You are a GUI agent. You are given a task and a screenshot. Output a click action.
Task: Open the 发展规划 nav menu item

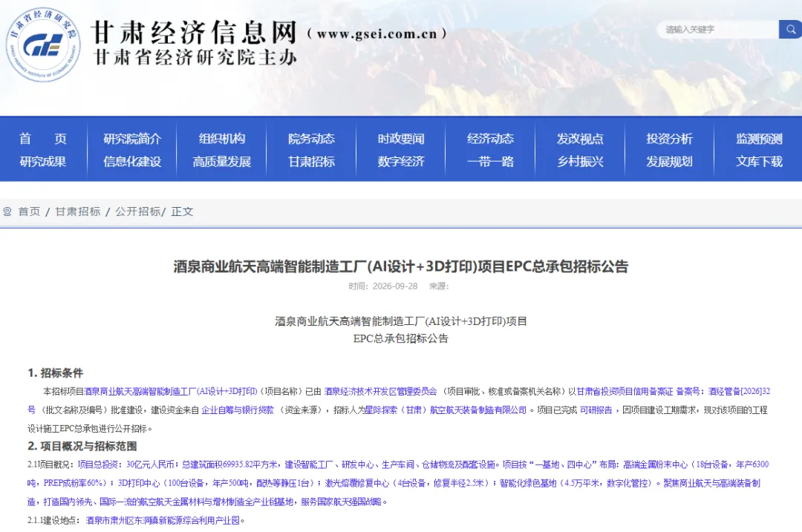tap(670, 162)
